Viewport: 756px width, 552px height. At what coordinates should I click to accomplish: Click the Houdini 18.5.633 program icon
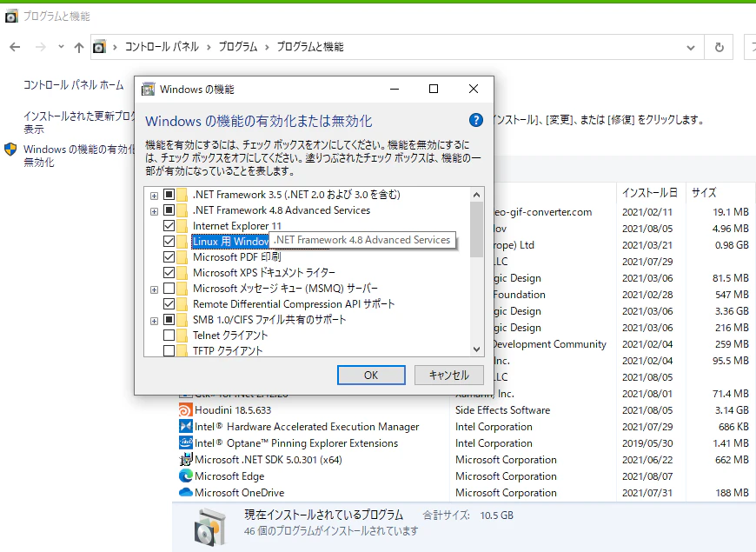(x=186, y=410)
